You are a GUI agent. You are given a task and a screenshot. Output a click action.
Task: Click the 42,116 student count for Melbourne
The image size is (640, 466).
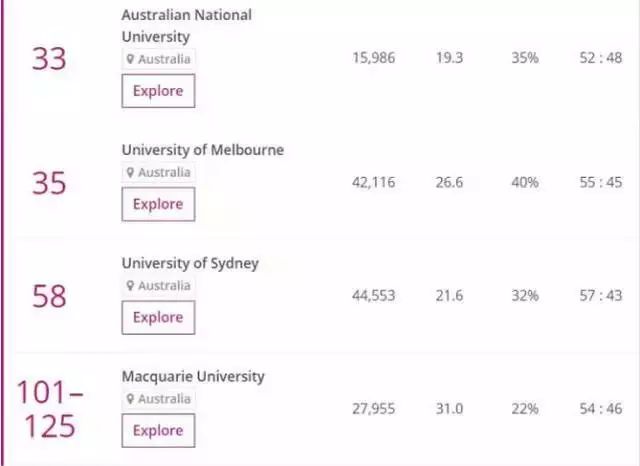tap(373, 182)
